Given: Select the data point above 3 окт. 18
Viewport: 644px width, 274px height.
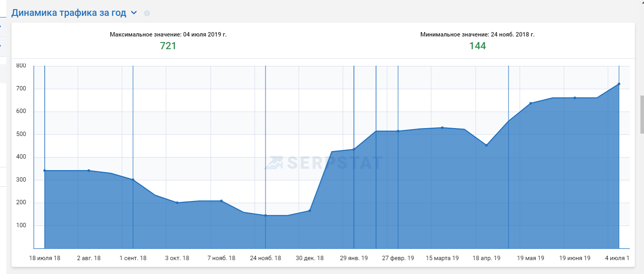Looking at the screenshot, I should pos(177,203).
